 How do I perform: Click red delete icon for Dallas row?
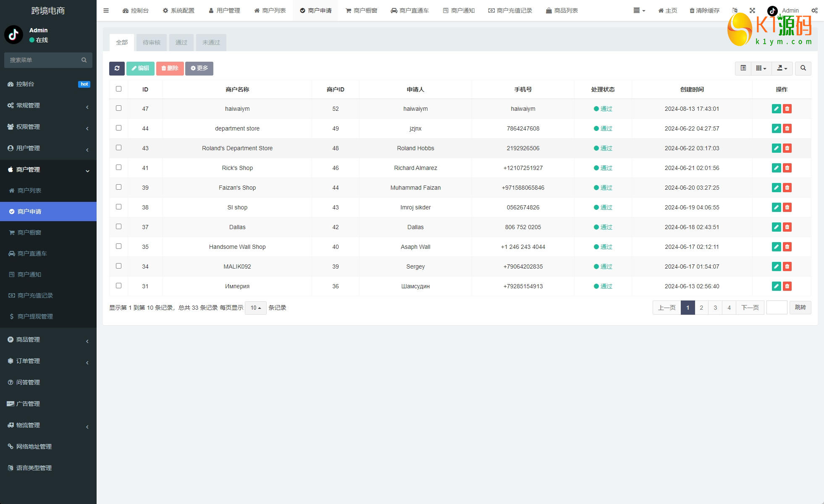coord(787,227)
